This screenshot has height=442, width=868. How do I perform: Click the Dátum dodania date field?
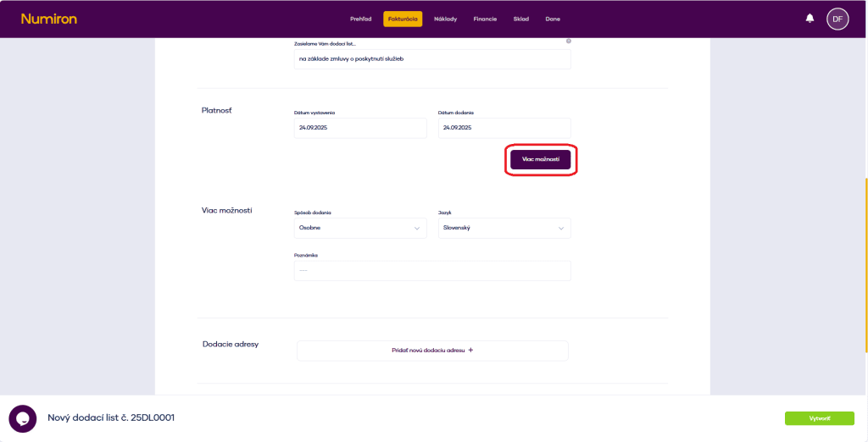click(504, 128)
